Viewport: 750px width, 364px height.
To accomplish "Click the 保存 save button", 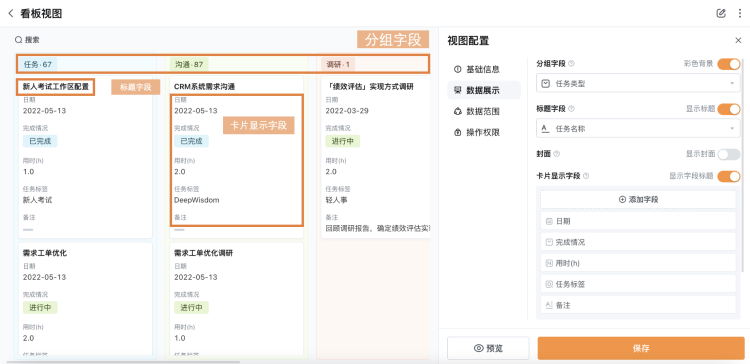I will [x=641, y=348].
